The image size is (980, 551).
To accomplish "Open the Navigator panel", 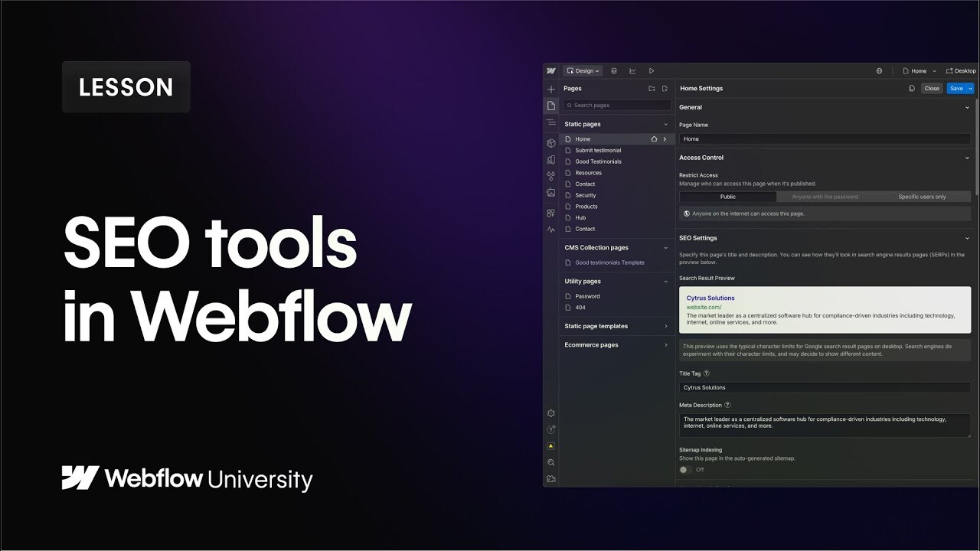I will [550, 122].
